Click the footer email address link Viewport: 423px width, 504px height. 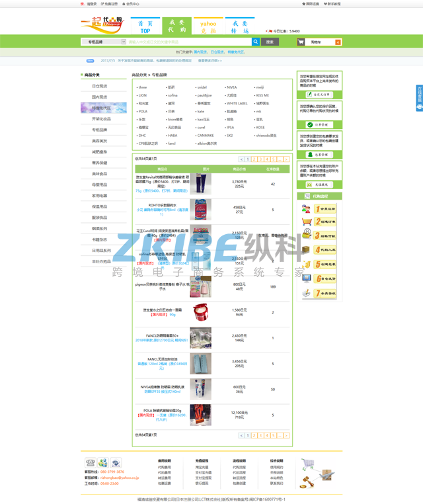120,478
